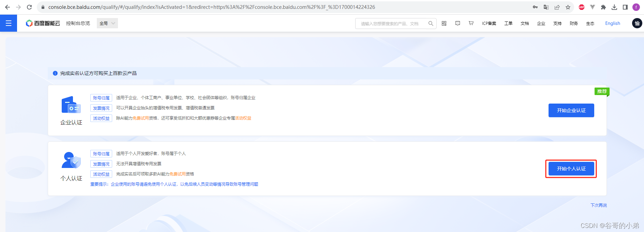Go to 控制台总览 console overview

(78, 23)
